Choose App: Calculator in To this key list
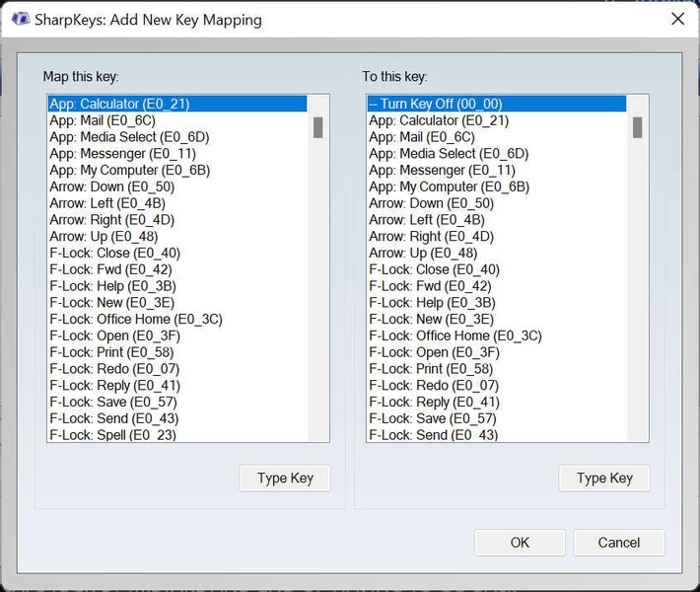The height and width of the screenshot is (592, 700). [x=497, y=120]
